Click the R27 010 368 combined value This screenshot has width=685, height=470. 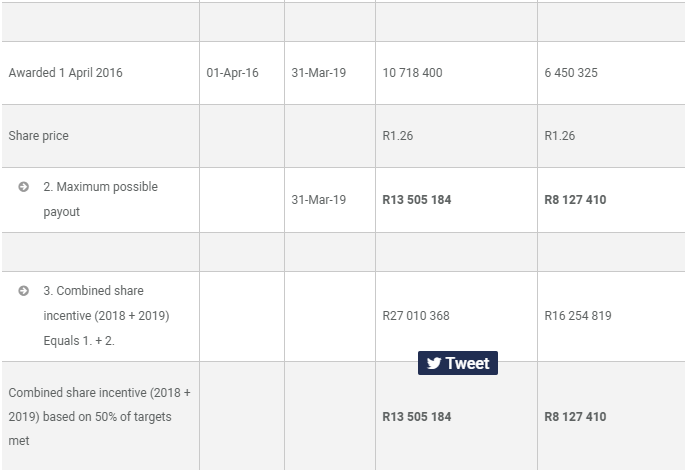click(x=416, y=316)
